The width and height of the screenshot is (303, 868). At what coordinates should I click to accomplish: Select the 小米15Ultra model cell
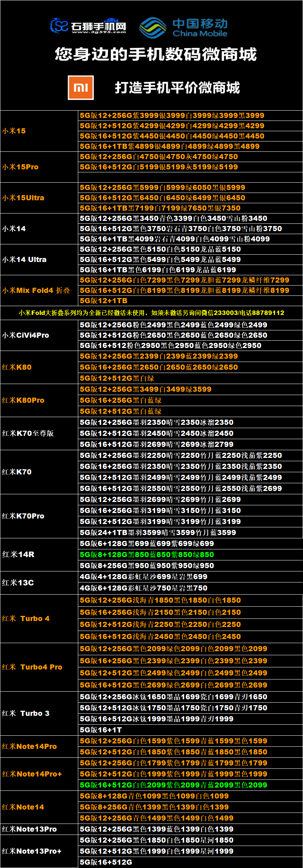[x=39, y=198]
